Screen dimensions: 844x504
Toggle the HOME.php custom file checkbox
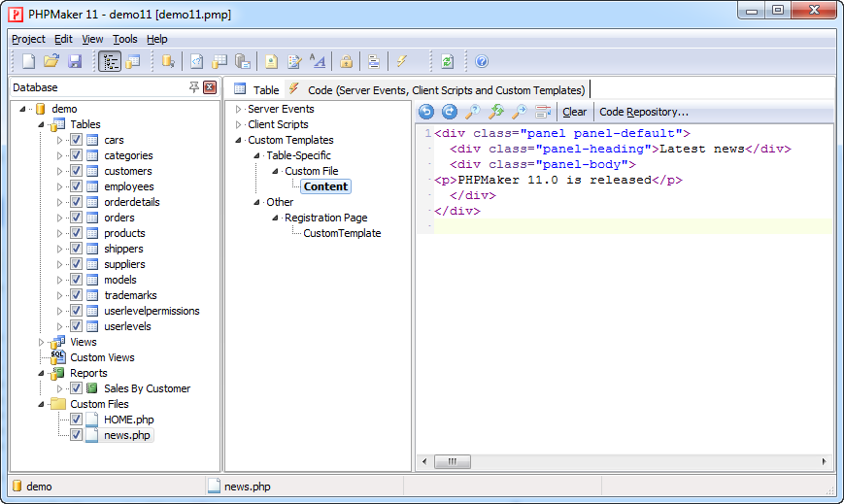(76, 420)
